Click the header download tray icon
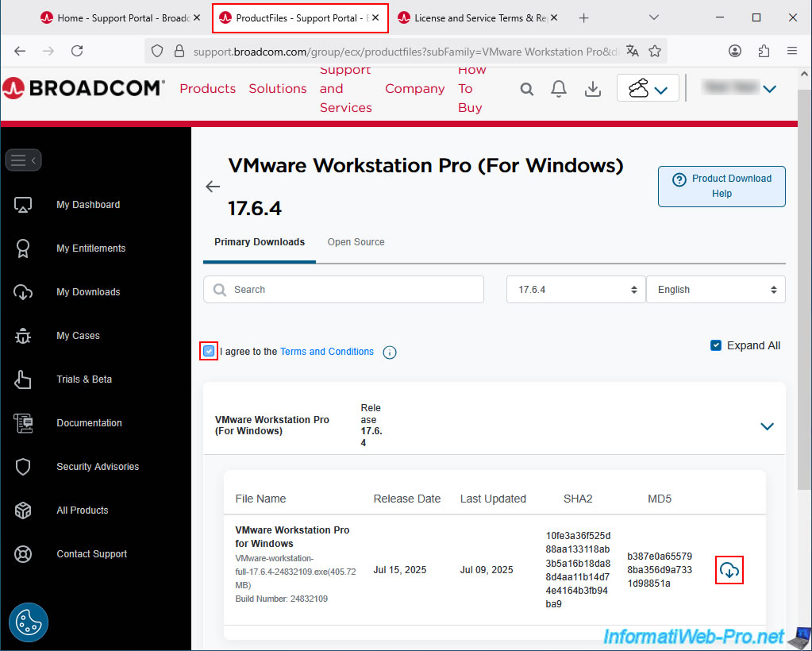812x651 pixels. point(592,89)
